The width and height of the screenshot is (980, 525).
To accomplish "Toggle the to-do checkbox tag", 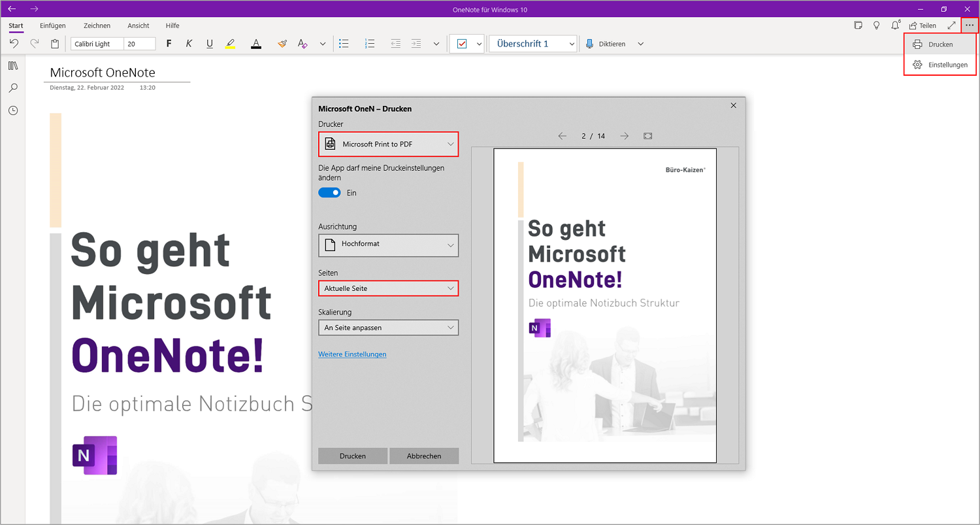I will pos(462,44).
